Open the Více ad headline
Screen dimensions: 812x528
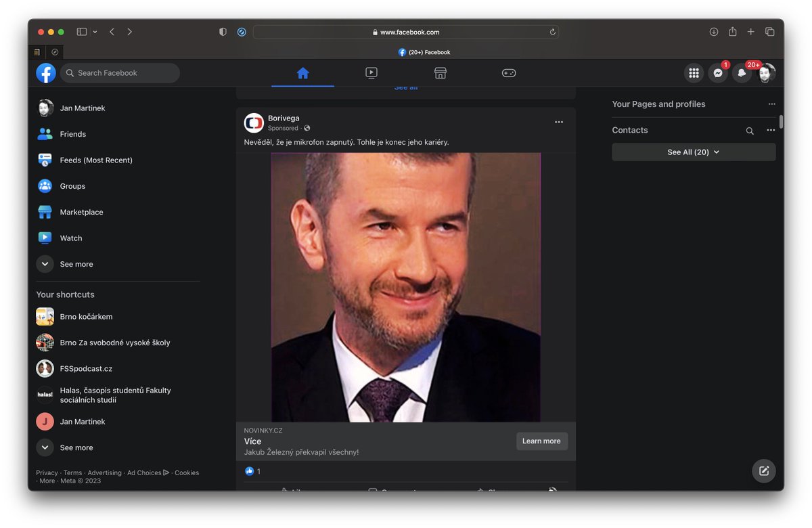(252, 441)
